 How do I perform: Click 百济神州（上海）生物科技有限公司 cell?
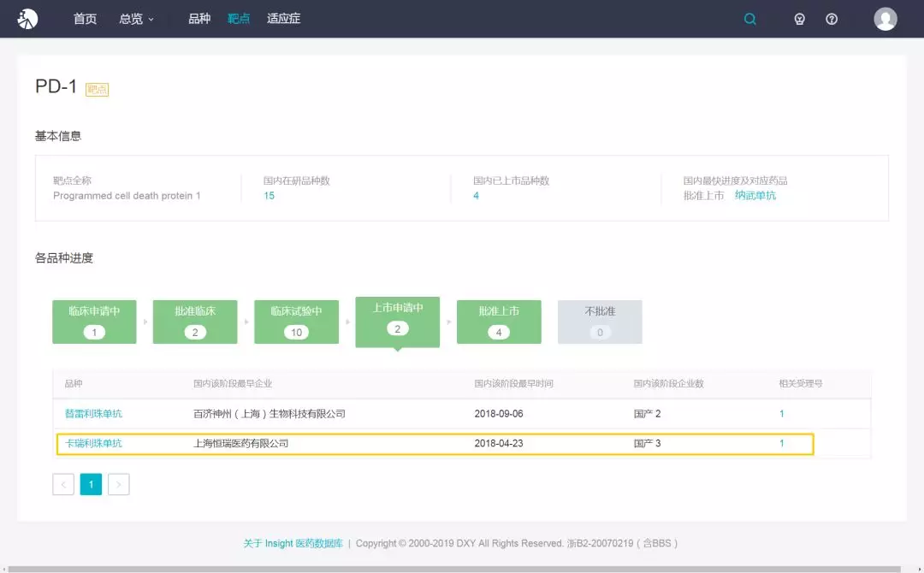click(x=269, y=413)
